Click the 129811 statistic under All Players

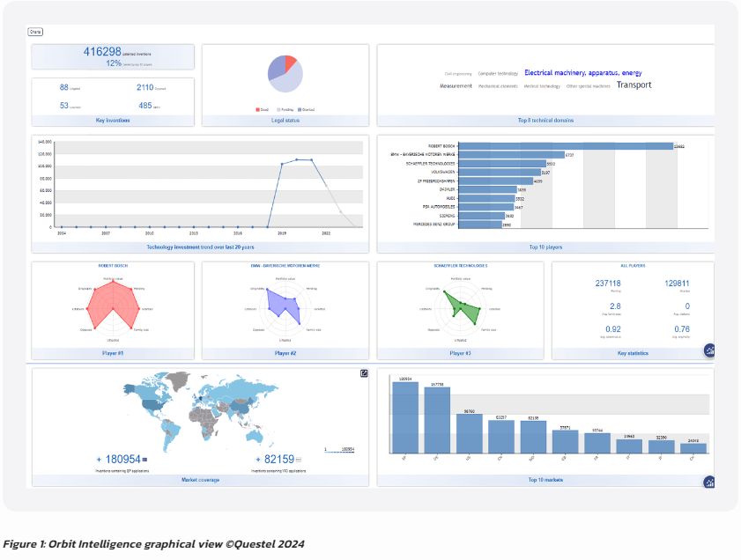pyautogui.click(x=677, y=284)
